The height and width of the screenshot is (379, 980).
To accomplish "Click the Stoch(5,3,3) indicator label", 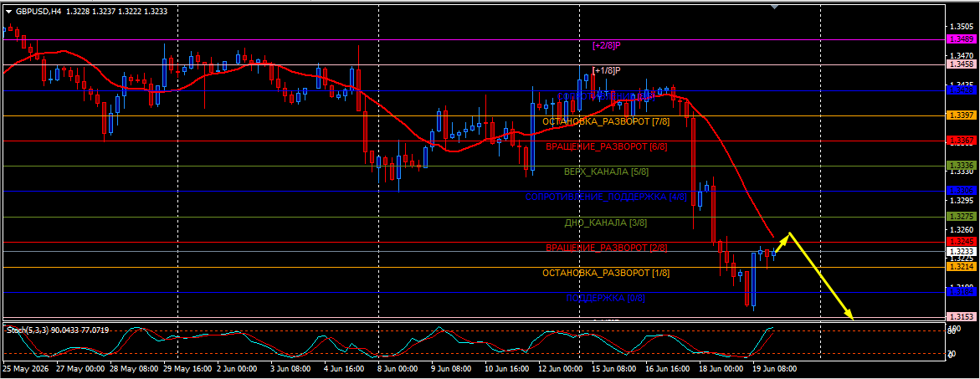I will point(28,330).
